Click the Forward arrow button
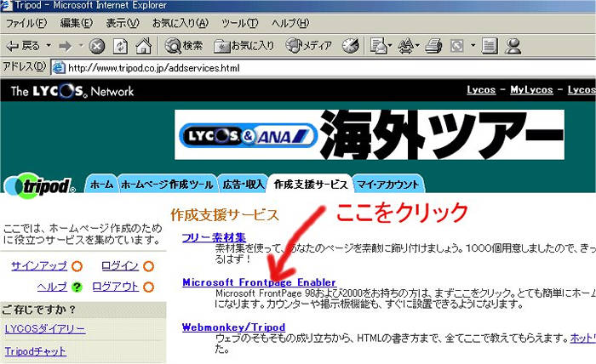The width and height of the screenshot is (596, 364). click(x=66, y=46)
